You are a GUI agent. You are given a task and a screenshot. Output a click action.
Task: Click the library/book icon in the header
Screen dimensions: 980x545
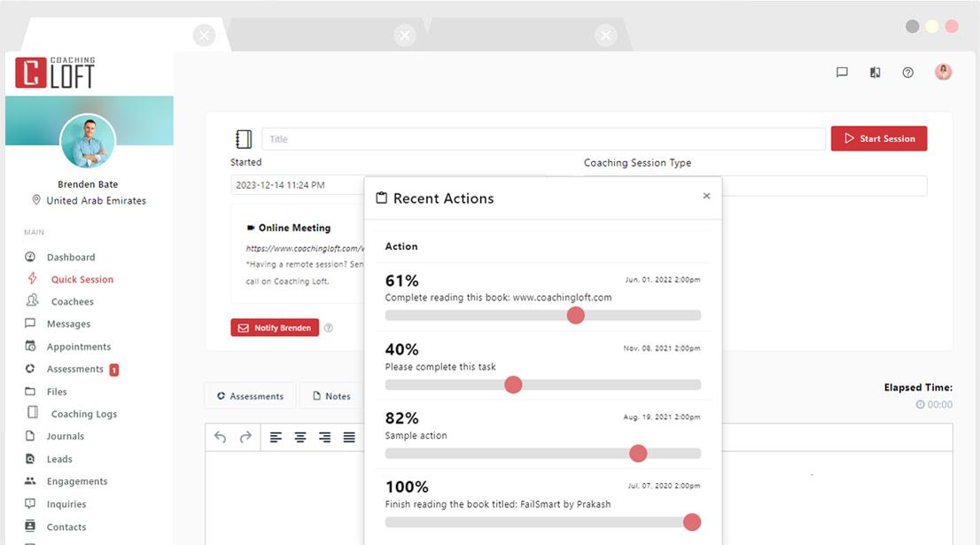[875, 72]
